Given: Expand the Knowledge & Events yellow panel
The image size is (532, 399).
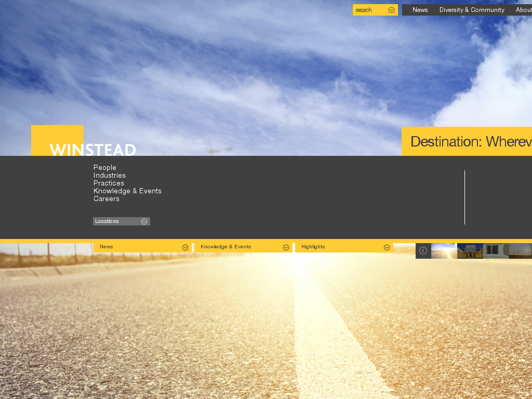Looking at the screenshot, I should click(243, 247).
